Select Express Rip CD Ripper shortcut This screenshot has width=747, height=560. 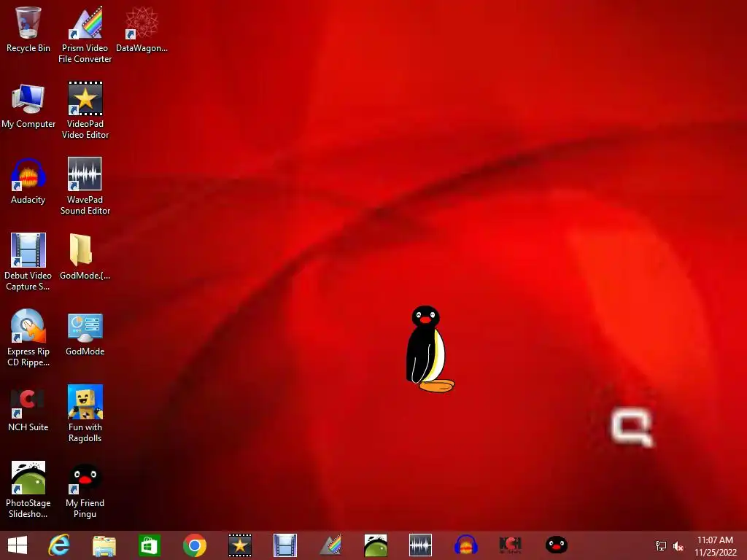[28, 337]
